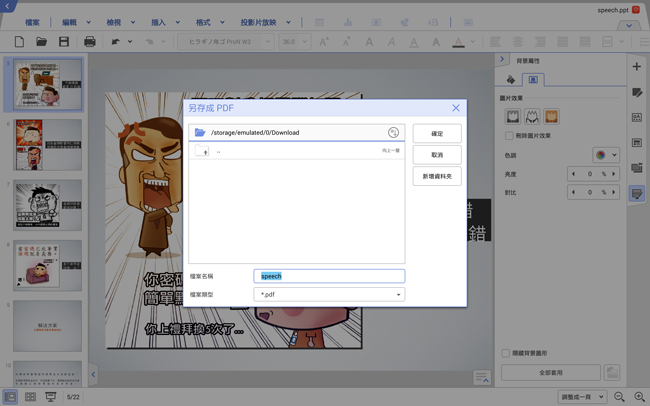
Task: Click 新增資料夾 to create a new folder
Action: 437,176
